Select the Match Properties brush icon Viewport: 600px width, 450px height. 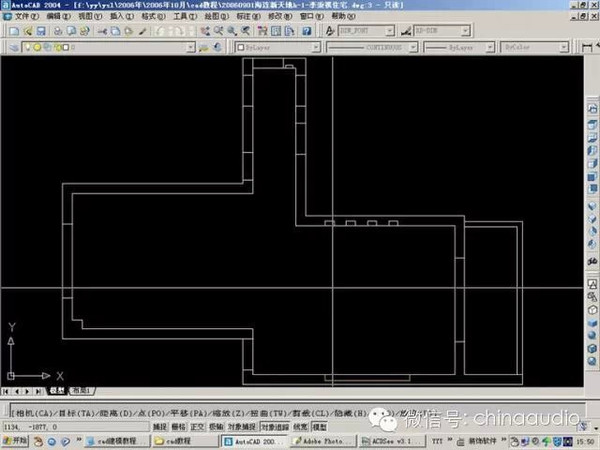pos(143,31)
